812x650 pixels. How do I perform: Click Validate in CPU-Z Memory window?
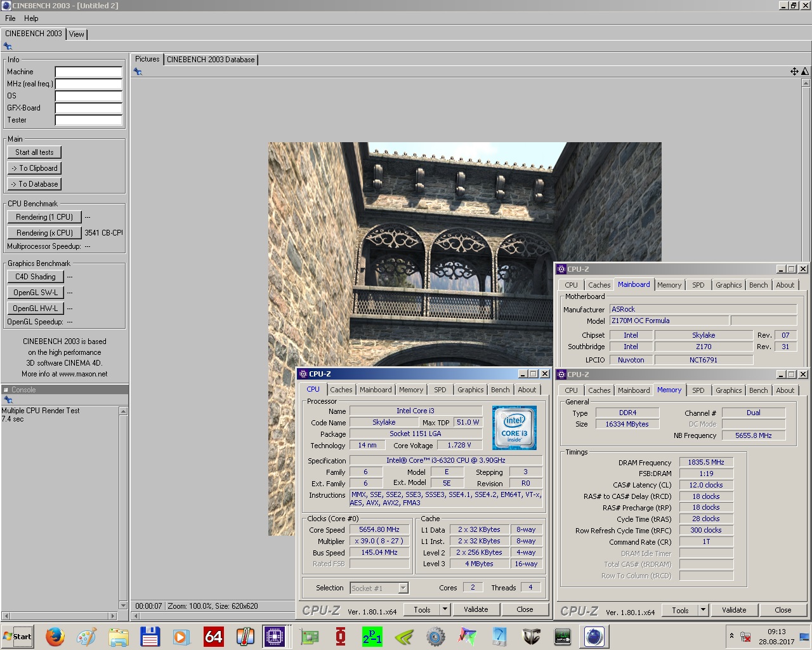tap(734, 610)
